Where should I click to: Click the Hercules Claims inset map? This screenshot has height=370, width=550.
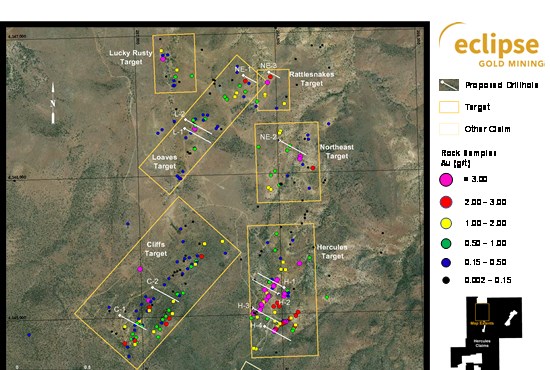click(486, 333)
